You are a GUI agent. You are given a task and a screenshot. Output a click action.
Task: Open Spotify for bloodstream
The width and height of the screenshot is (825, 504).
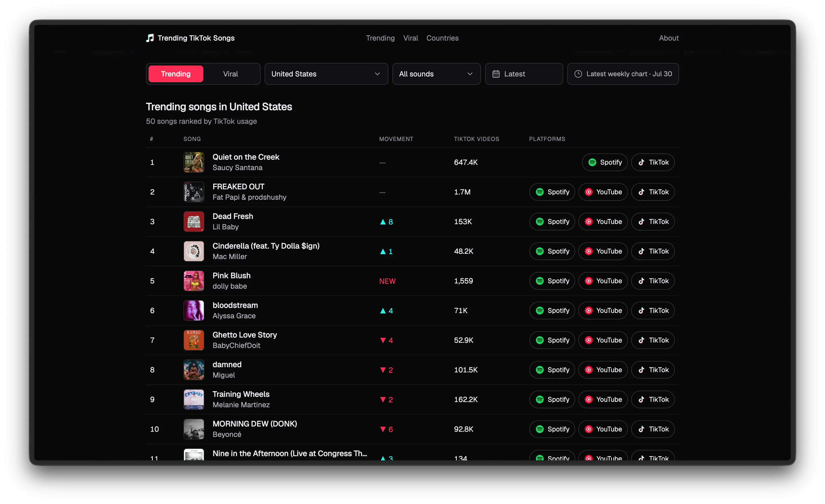point(552,311)
